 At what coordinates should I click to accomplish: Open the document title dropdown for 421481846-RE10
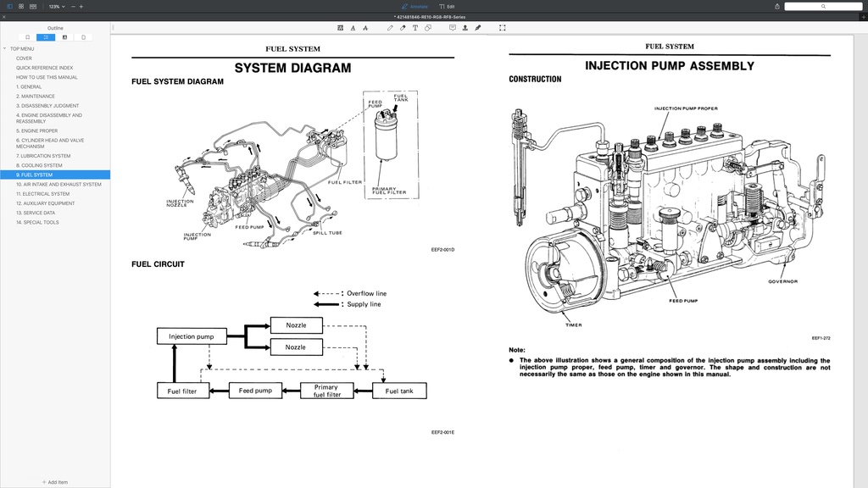click(x=434, y=15)
